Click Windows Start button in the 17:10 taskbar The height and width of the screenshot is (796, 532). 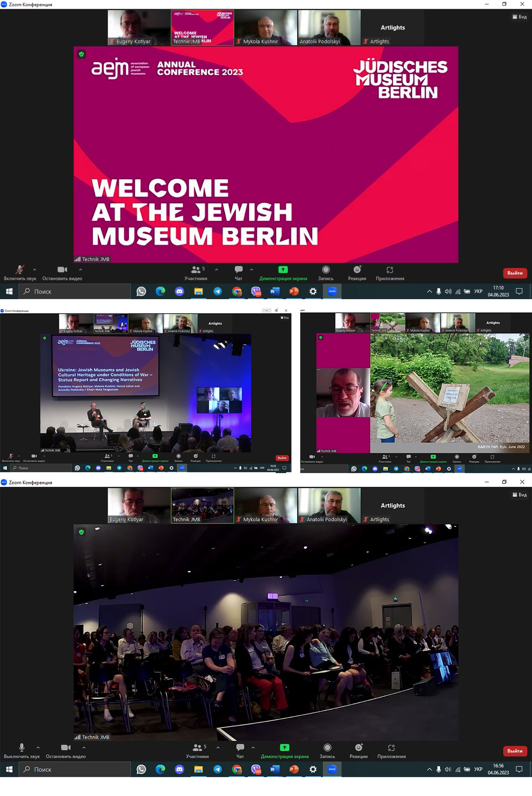[9, 291]
